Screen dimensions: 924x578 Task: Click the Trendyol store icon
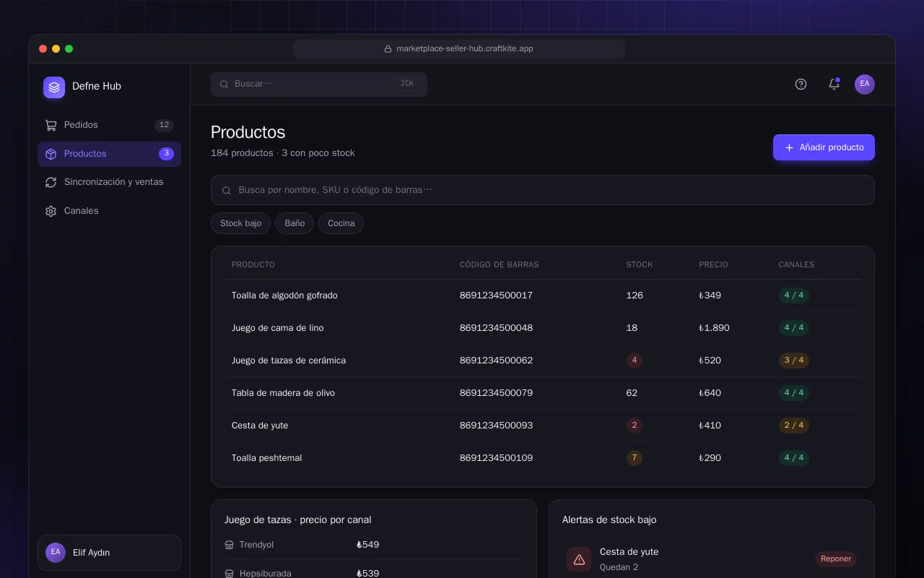(x=230, y=545)
